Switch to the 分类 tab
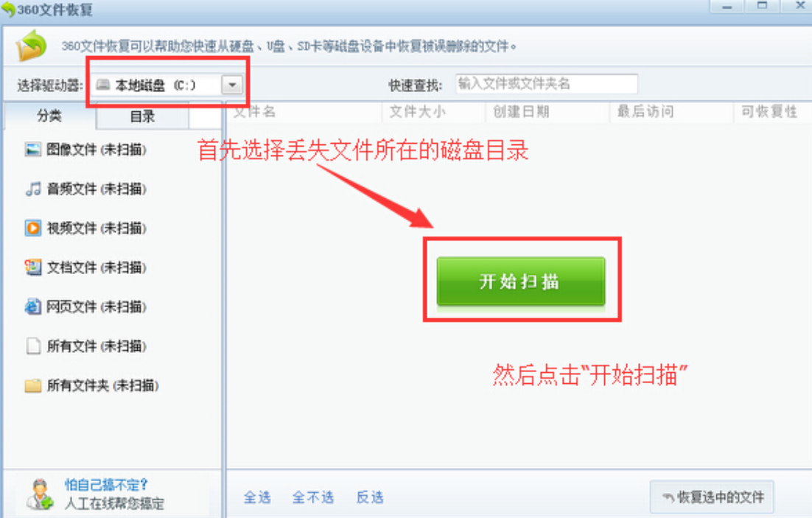Screen dimensions: 812x518 coord(49,116)
